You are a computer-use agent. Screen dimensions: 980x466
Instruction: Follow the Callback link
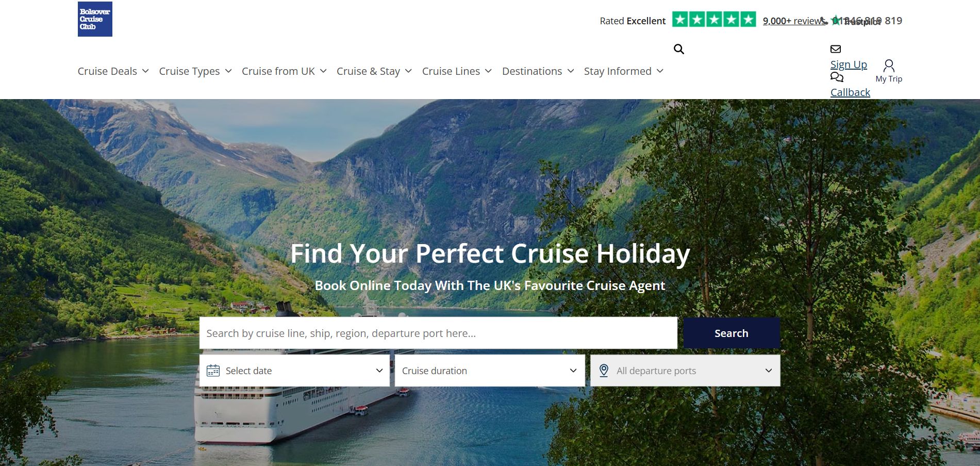[x=850, y=92]
